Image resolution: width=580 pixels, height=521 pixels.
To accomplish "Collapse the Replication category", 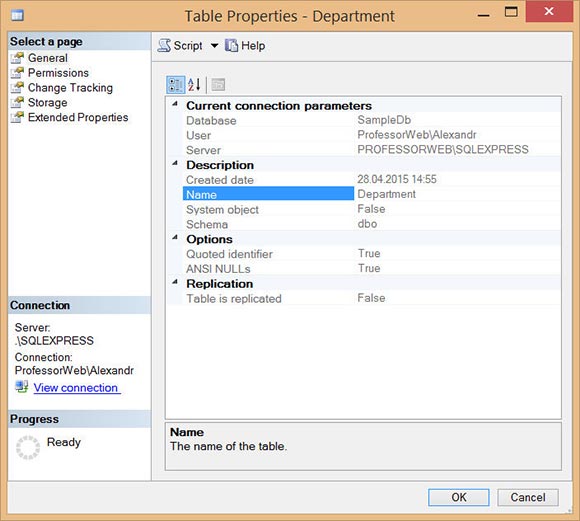I will pos(175,282).
